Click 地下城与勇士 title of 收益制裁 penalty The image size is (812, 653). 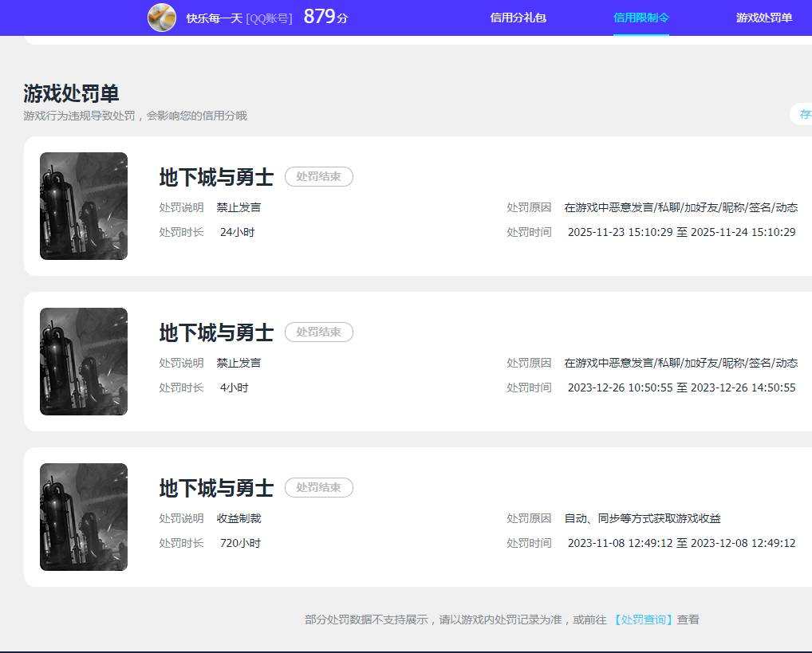click(x=216, y=488)
